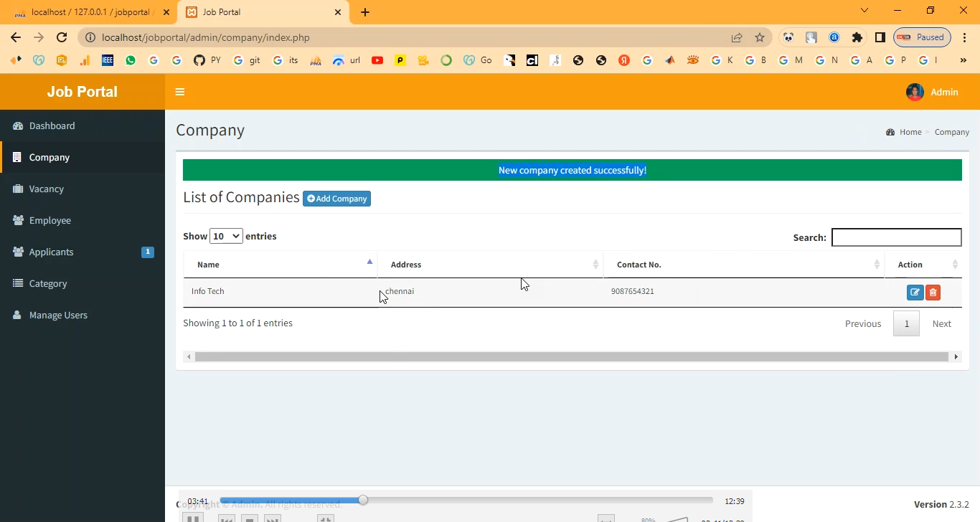Image resolution: width=980 pixels, height=522 pixels.
Task: Click the Admin profile avatar
Action: [915, 92]
